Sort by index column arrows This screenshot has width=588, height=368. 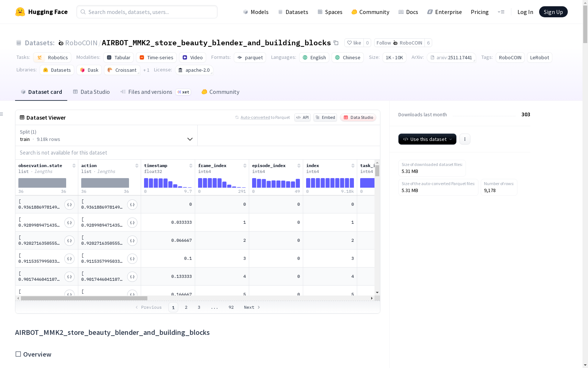353,166
